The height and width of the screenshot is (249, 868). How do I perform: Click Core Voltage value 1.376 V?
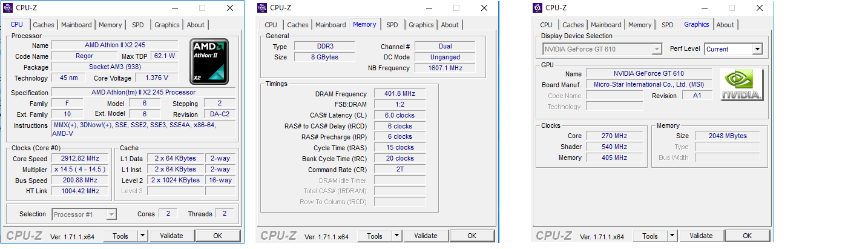(157, 78)
